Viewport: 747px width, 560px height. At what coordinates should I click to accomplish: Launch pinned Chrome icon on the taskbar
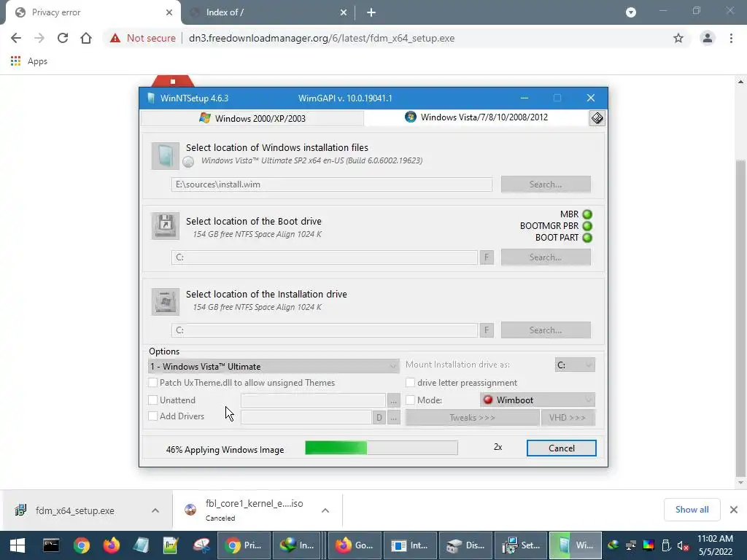[x=82, y=545]
